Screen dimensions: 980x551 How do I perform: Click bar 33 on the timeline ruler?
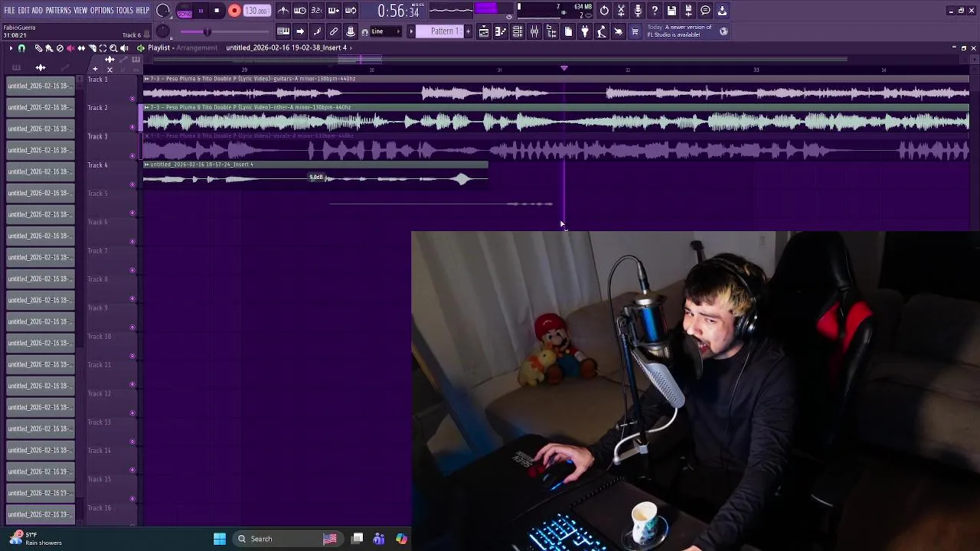point(756,70)
